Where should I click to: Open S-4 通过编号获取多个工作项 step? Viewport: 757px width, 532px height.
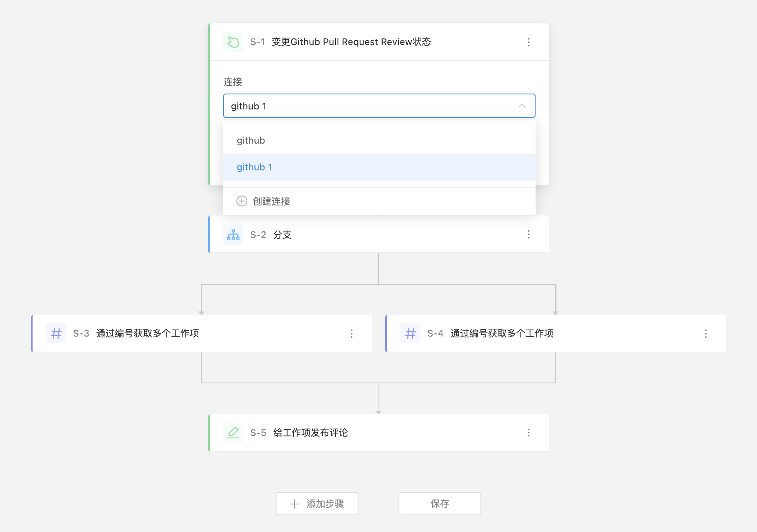click(556, 333)
